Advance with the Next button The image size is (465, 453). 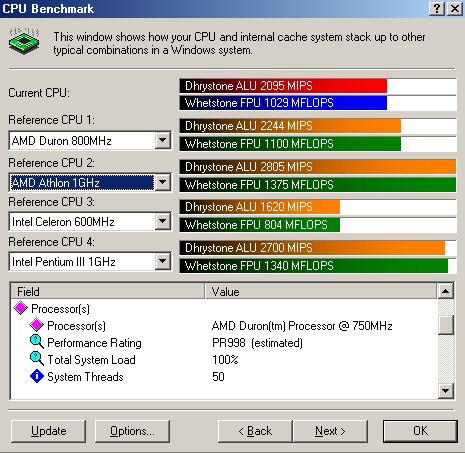tap(330, 431)
